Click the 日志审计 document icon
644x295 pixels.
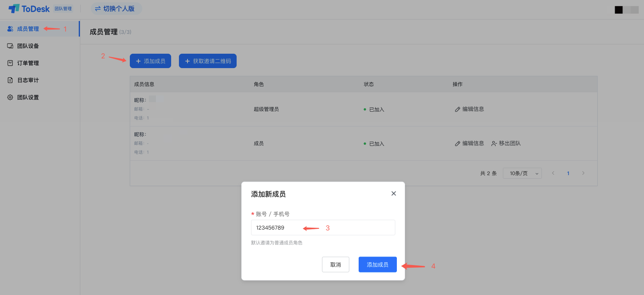pos(10,80)
